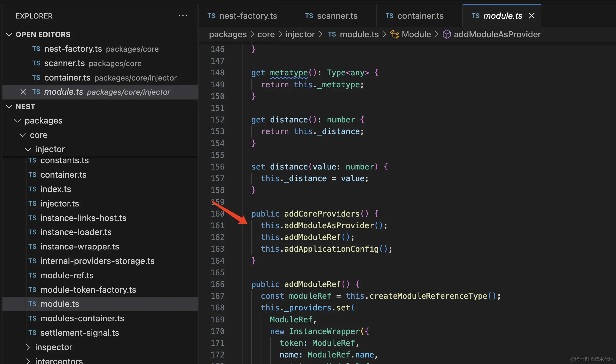
Task: Collapse the Open Editors section
Action: 9,35
